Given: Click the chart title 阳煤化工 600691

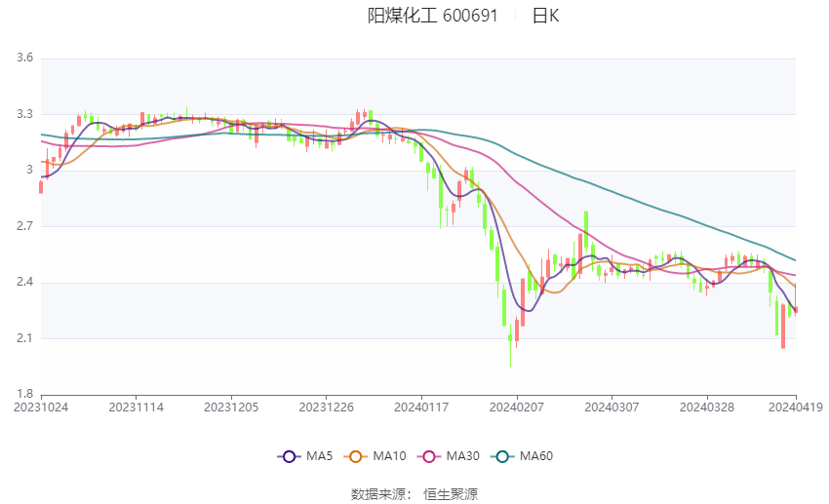Looking at the screenshot, I should pyautogui.click(x=432, y=16).
